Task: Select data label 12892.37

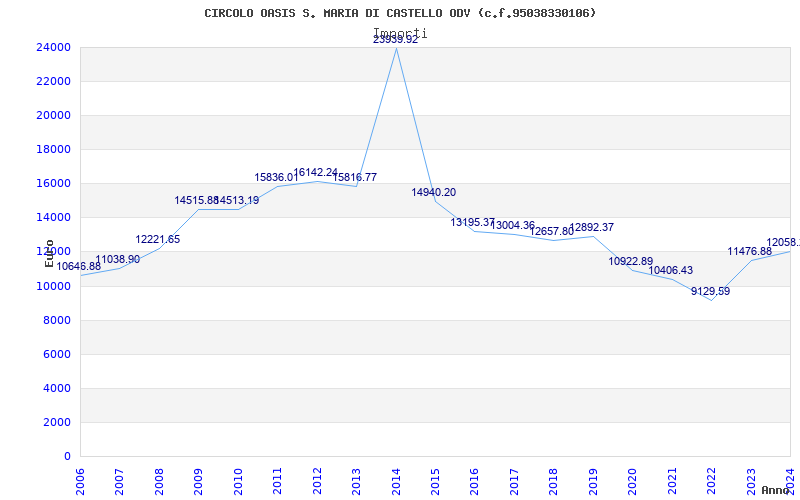Action: coord(591,227)
